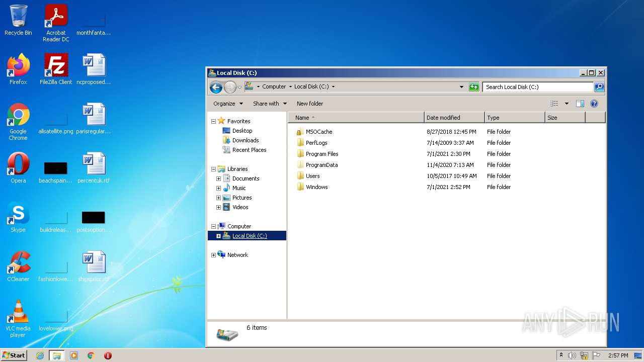This screenshot has width=644, height=362.
Task: Click the Back navigation arrow
Action: pos(216,87)
